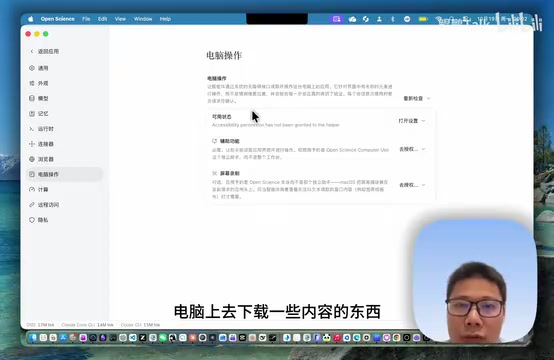The height and width of the screenshot is (360, 554).
Task: Open VS Code from the Dock
Action: 133,338
